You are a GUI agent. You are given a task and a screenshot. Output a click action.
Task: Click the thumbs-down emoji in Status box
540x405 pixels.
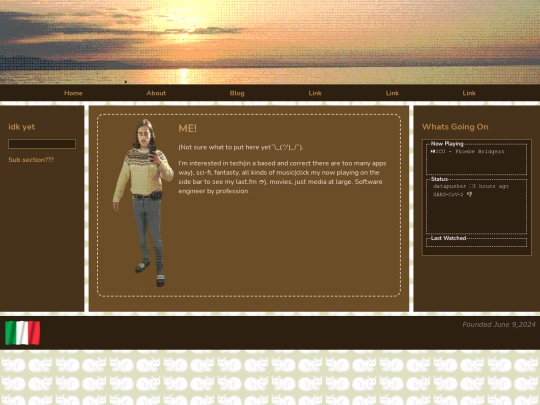[469, 195]
